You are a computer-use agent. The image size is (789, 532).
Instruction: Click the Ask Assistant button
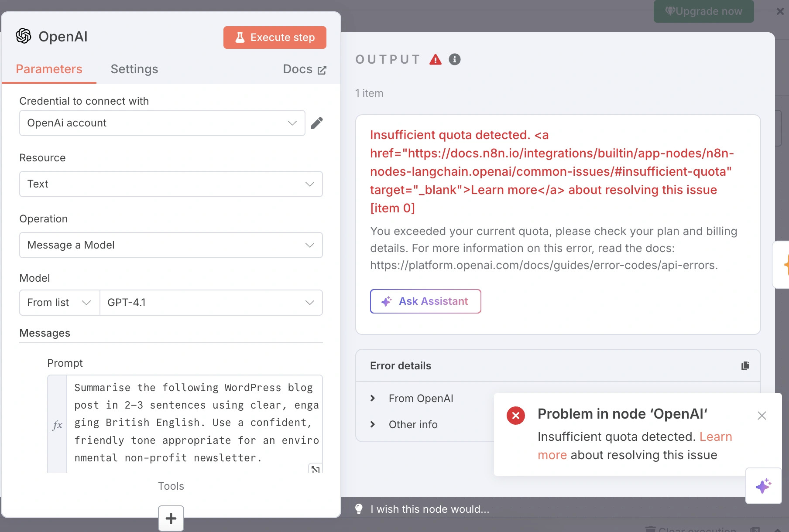click(425, 301)
